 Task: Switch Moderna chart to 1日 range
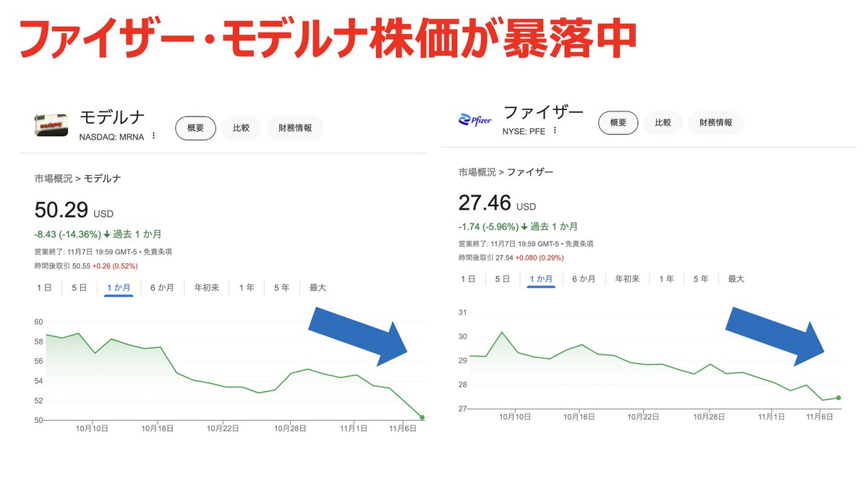coord(44,287)
